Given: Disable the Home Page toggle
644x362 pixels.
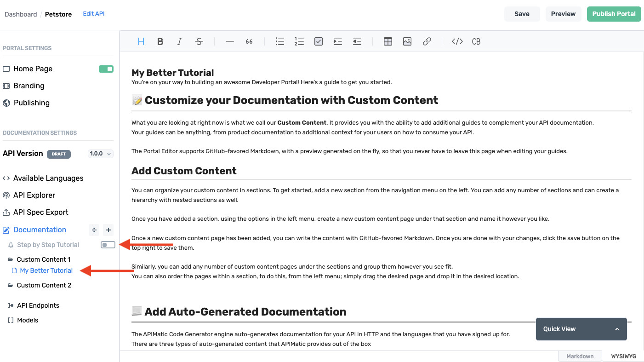Looking at the screenshot, I should 106,69.
